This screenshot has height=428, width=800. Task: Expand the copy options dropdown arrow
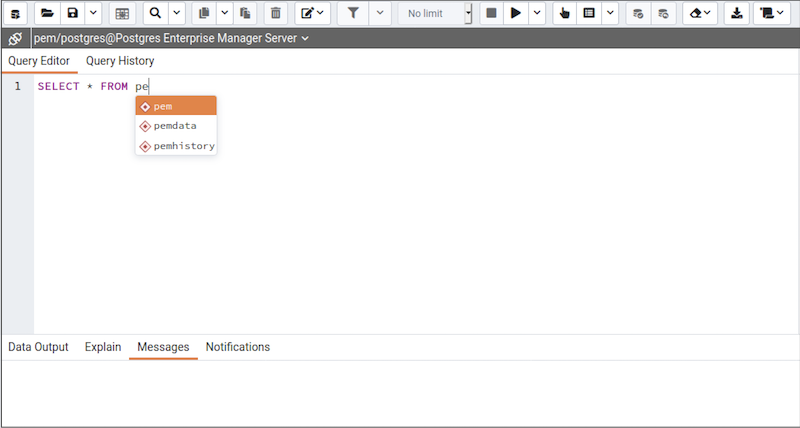pyautogui.click(x=224, y=14)
